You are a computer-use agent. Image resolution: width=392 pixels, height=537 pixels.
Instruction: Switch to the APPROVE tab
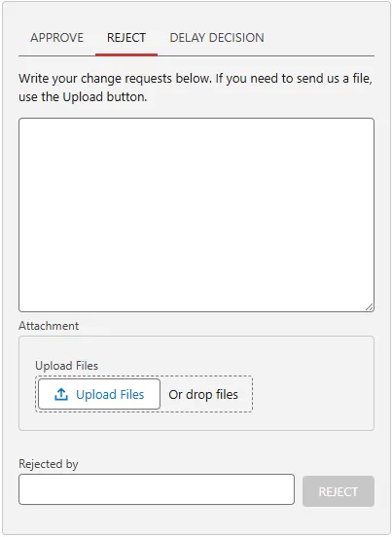click(56, 38)
